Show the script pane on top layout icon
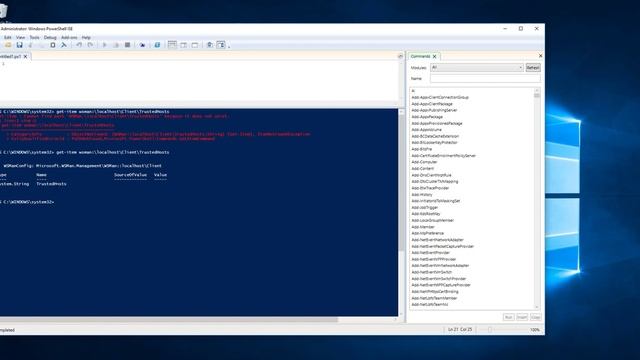Screen dimensions: 640x360 (x=172, y=45)
